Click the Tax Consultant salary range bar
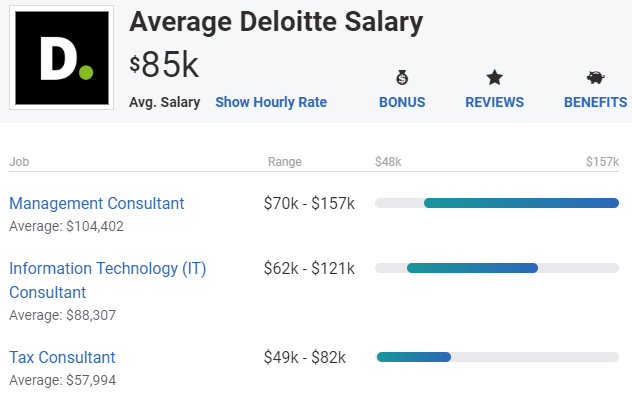 pyautogui.click(x=414, y=357)
